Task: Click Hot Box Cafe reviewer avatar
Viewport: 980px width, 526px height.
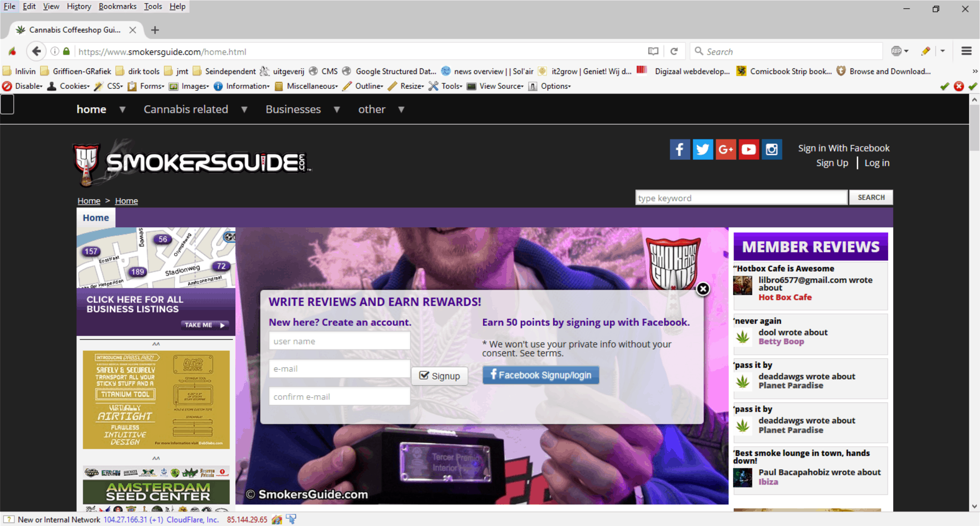Action: tap(743, 285)
